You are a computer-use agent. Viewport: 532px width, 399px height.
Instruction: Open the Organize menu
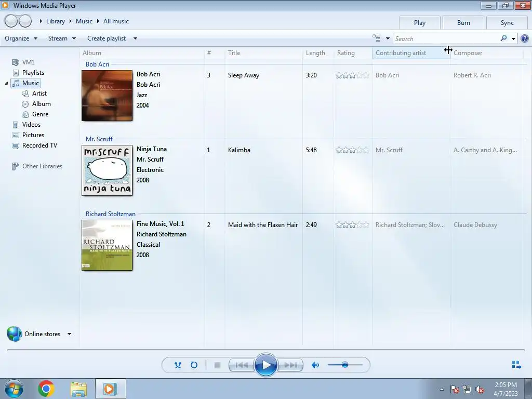point(21,38)
